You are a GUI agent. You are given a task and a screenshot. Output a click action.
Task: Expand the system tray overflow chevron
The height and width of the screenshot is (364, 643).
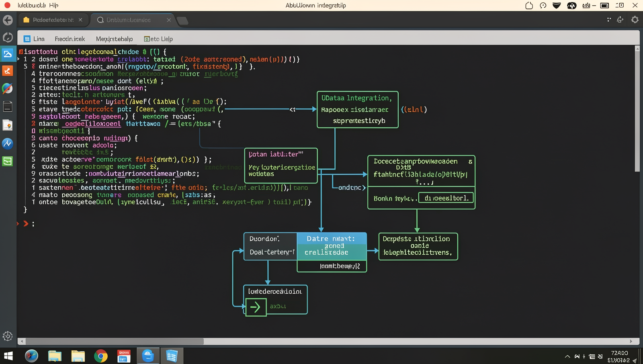click(x=567, y=356)
